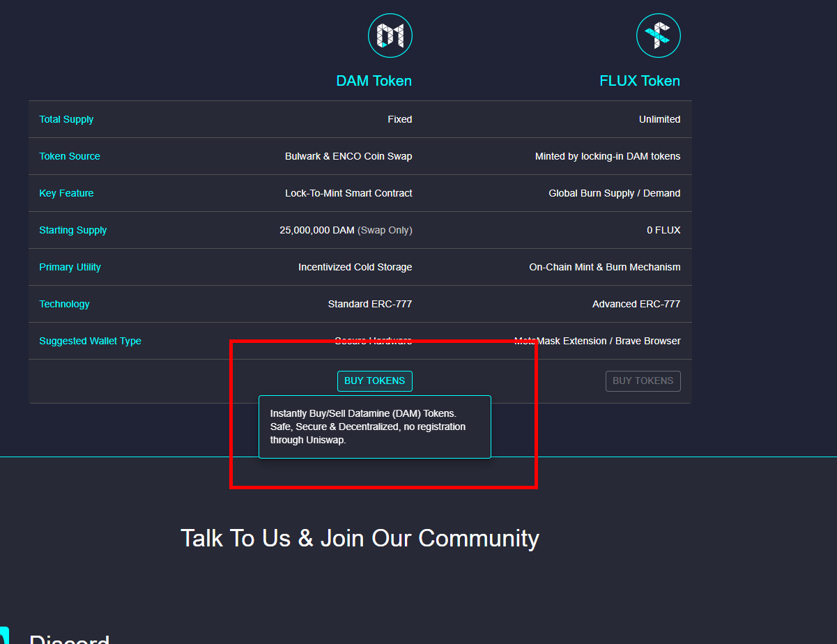Click the Technology row label
The width and height of the screenshot is (837, 644).
[x=64, y=304]
